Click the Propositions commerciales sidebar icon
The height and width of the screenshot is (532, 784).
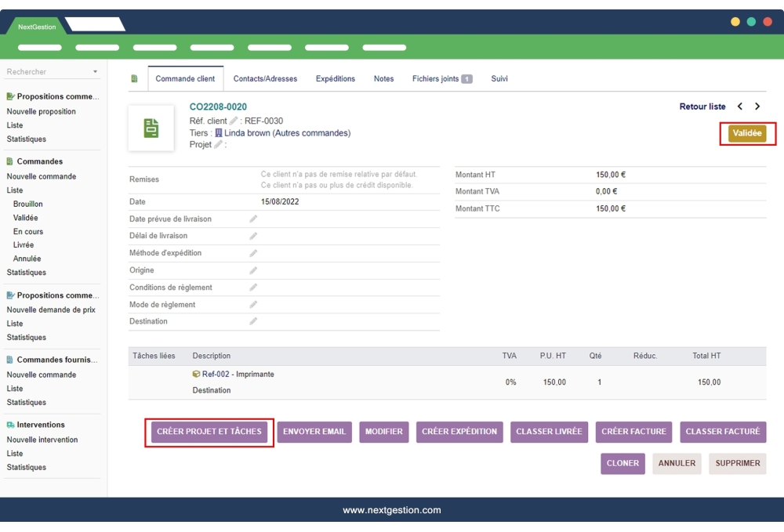click(9, 96)
